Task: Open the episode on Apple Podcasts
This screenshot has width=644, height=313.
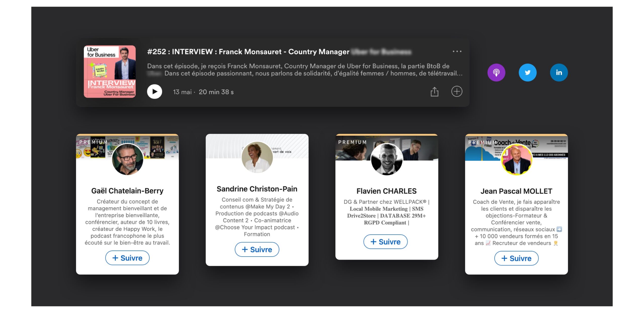Action: click(x=497, y=72)
